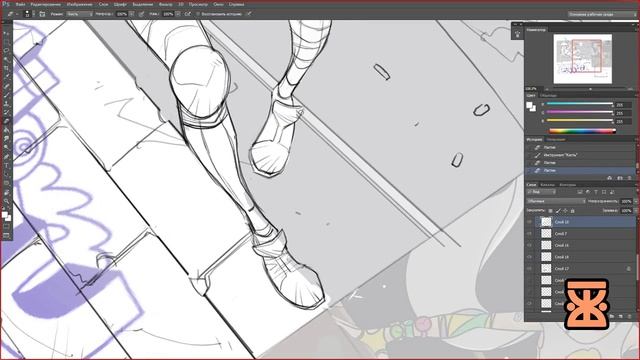Viewport: 640px width, 360px height.
Task: Select the History Brush tool
Action: (x=7, y=112)
